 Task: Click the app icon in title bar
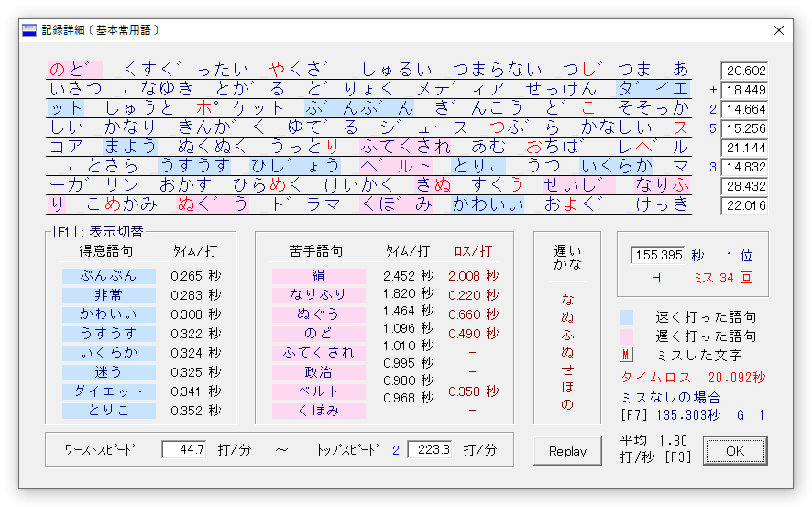coord(29,30)
